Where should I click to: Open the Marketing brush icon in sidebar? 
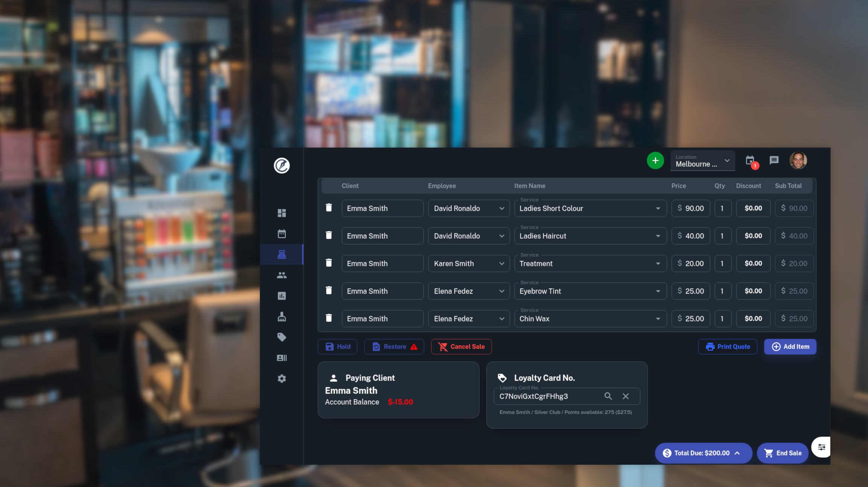pyautogui.click(x=281, y=316)
